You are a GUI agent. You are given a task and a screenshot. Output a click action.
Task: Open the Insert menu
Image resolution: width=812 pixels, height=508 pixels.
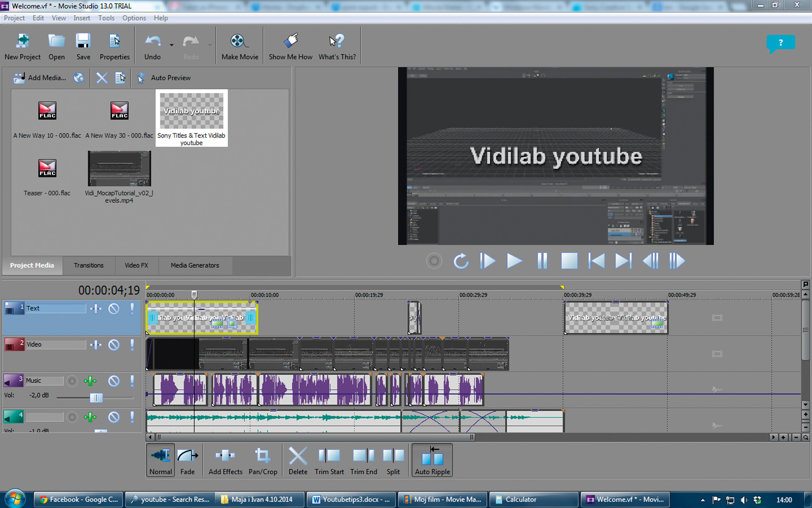[82, 18]
